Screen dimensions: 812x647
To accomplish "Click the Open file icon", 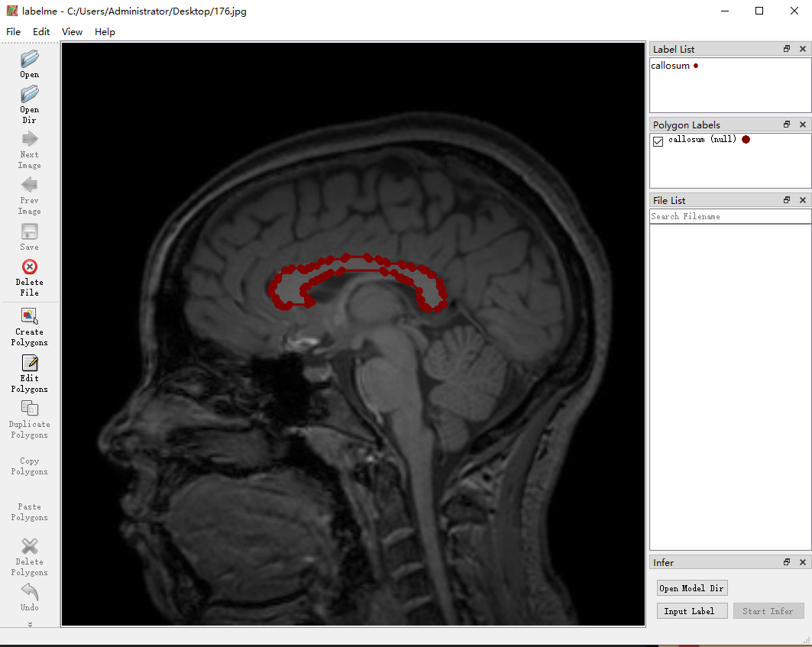I will tap(30, 59).
